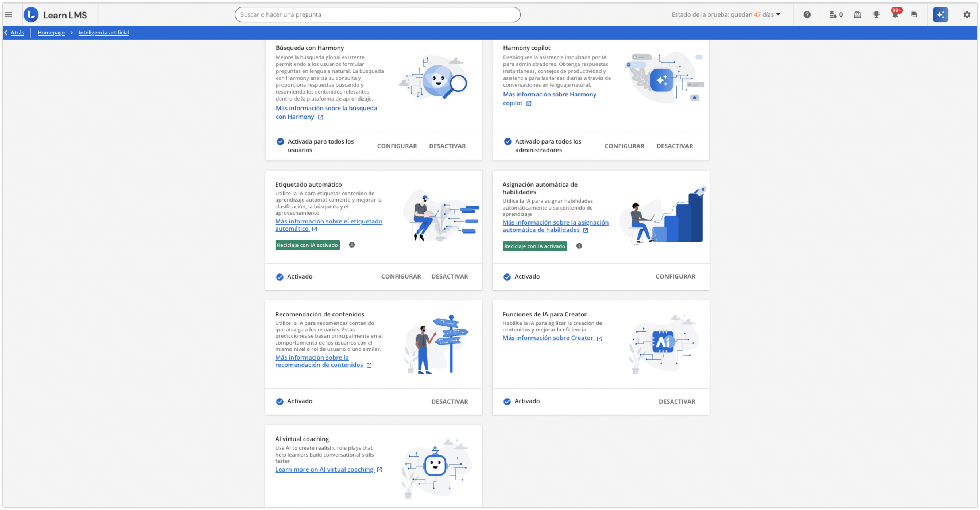Screen dimensions: 980x510
Task: Open the hamburger navigation menu
Action: [x=8, y=14]
